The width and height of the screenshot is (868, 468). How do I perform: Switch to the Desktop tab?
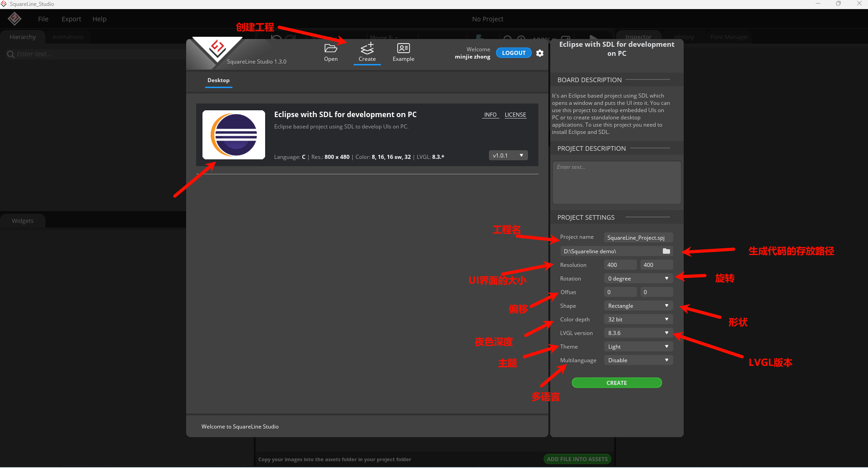pos(218,80)
